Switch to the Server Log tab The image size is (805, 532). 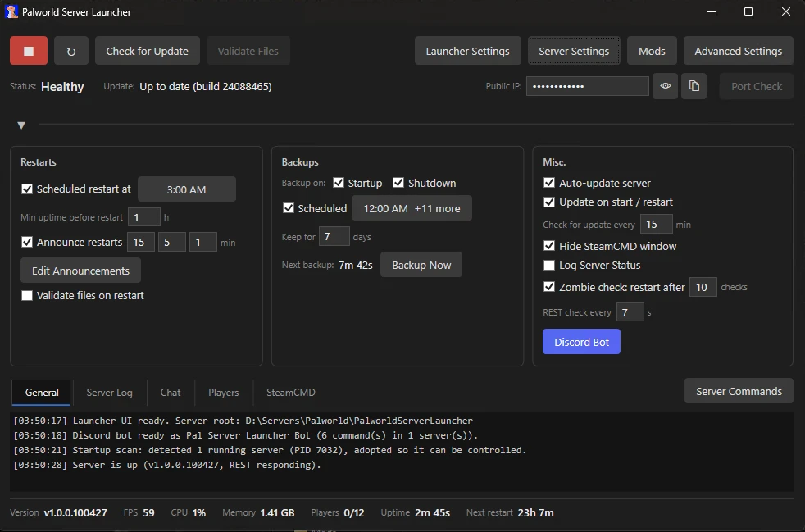(x=109, y=393)
